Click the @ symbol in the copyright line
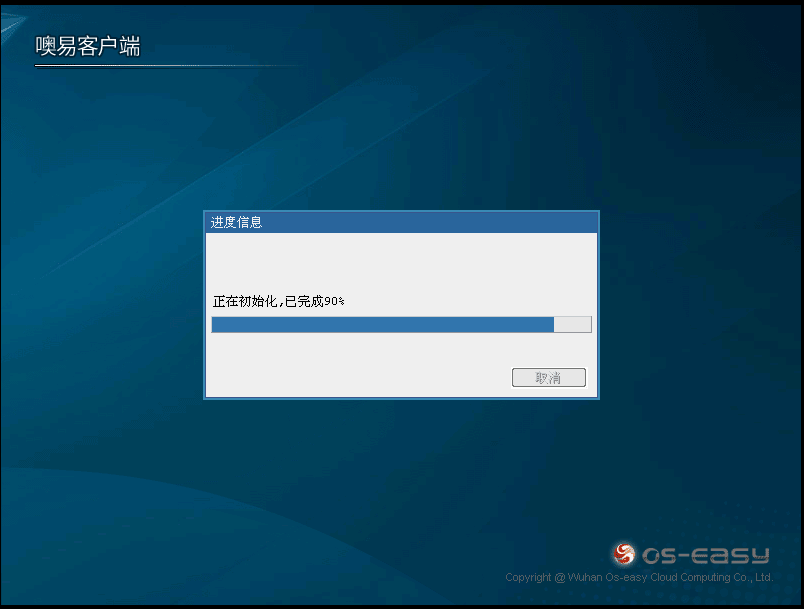The image size is (804, 609). coord(560,577)
